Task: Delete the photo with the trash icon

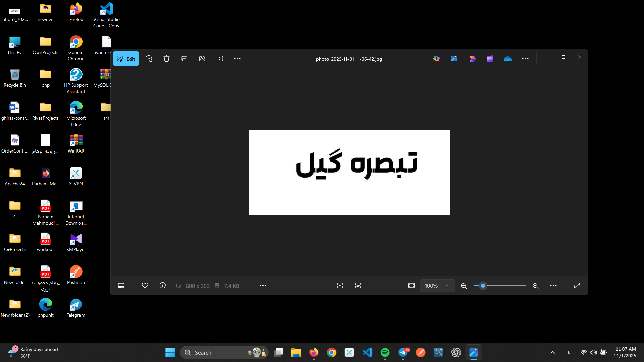Action: [x=166, y=59]
